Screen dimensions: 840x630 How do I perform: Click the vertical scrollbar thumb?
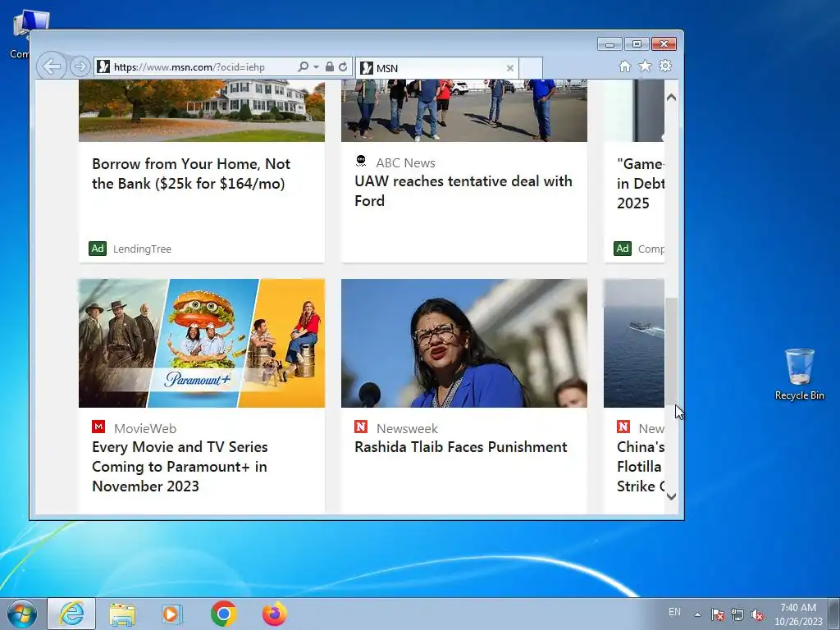click(x=671, y=352)
